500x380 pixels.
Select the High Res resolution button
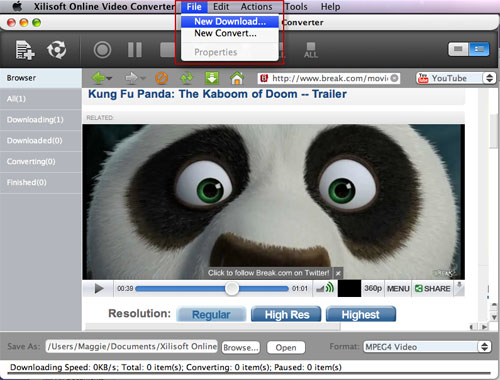click(286, 314)
